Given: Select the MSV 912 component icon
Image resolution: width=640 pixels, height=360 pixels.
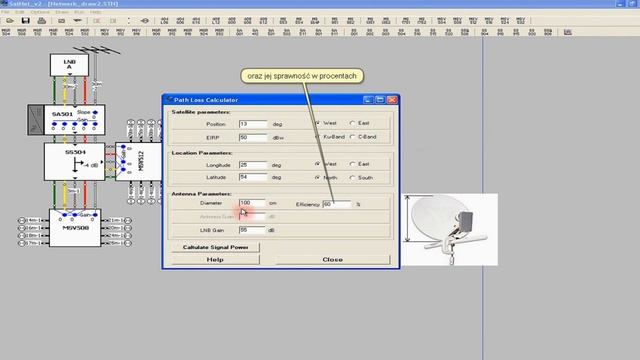Looking at the screenshot, I should tap(120, 32).
